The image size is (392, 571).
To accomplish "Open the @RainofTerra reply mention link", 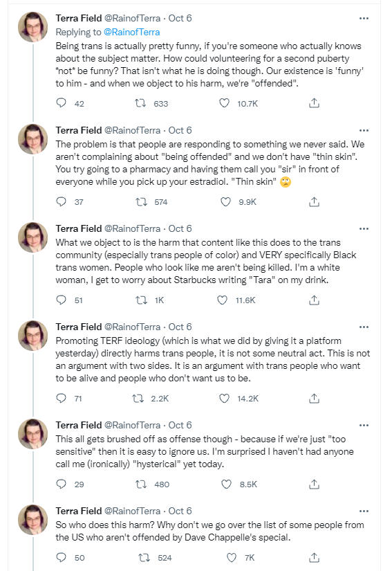I will point(131,32).
